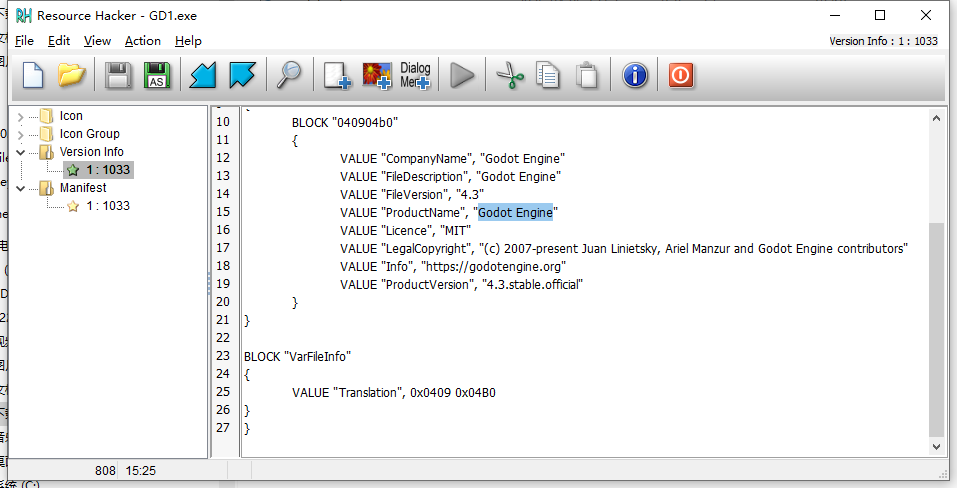Click the New blank script icon
957x488 pixels.
(34, 75)
